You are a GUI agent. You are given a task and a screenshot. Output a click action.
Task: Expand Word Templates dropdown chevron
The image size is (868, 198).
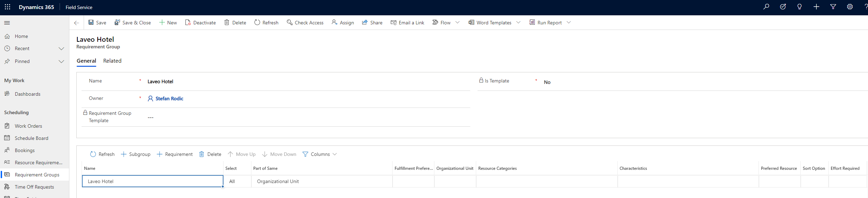518,23
